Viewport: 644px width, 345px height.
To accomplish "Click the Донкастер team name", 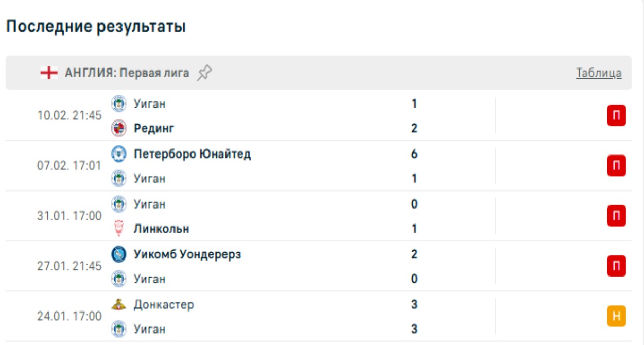I will click(x=164, y=304).
